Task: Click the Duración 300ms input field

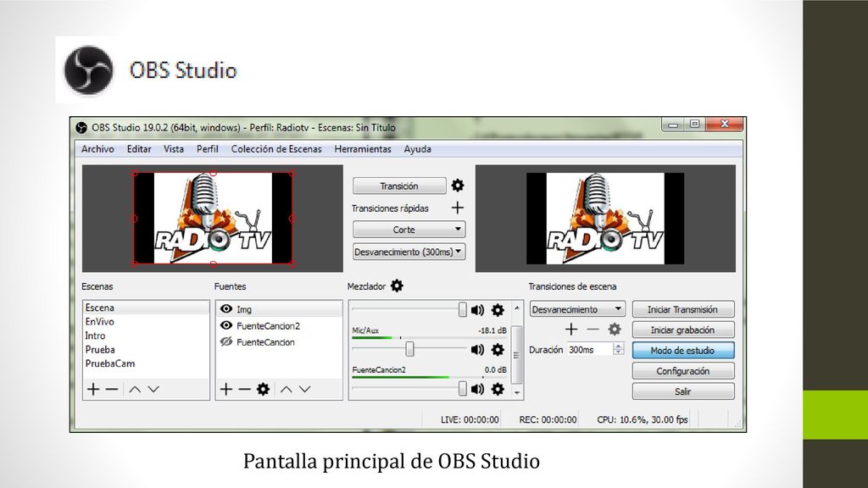Action: (590, 350)
